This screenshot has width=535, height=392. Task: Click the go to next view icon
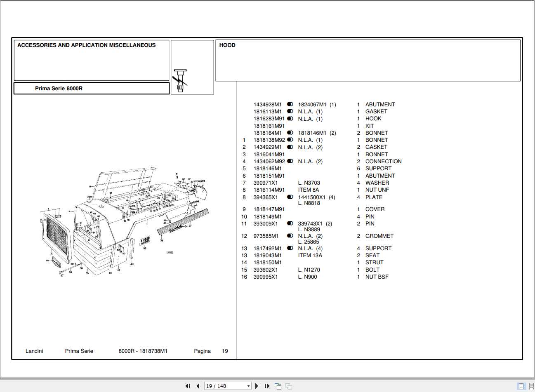click(x=289, y=386)
